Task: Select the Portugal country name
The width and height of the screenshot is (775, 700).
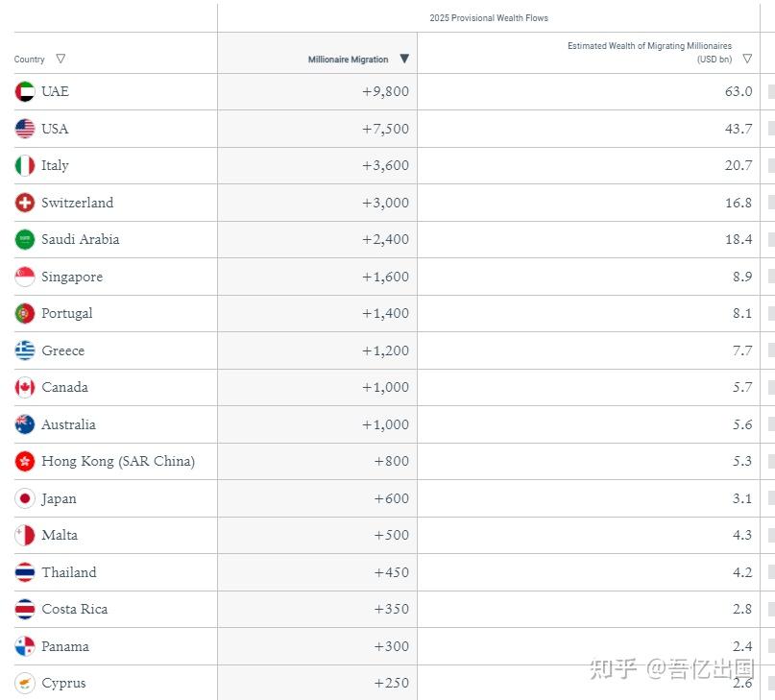Action: click(66, 313)
